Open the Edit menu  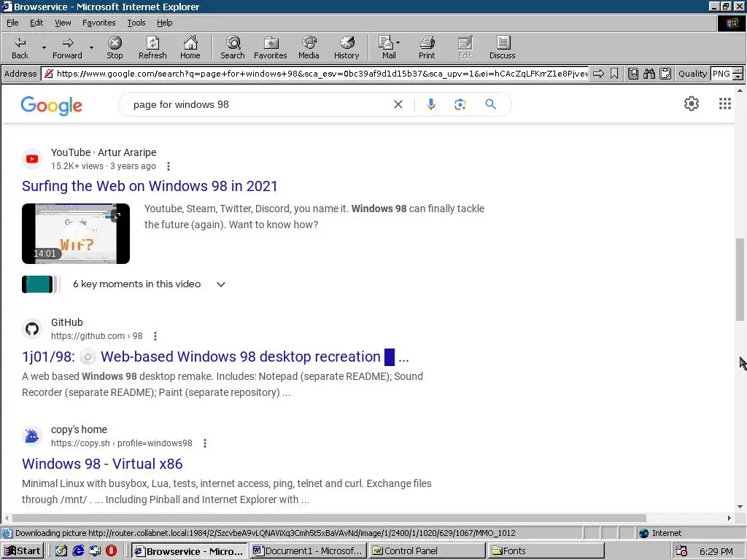pos(36,23)
